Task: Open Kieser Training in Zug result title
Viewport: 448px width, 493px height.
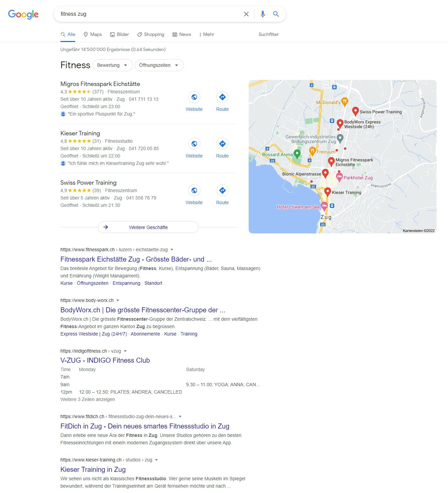Action: click(x=93, y=469)
